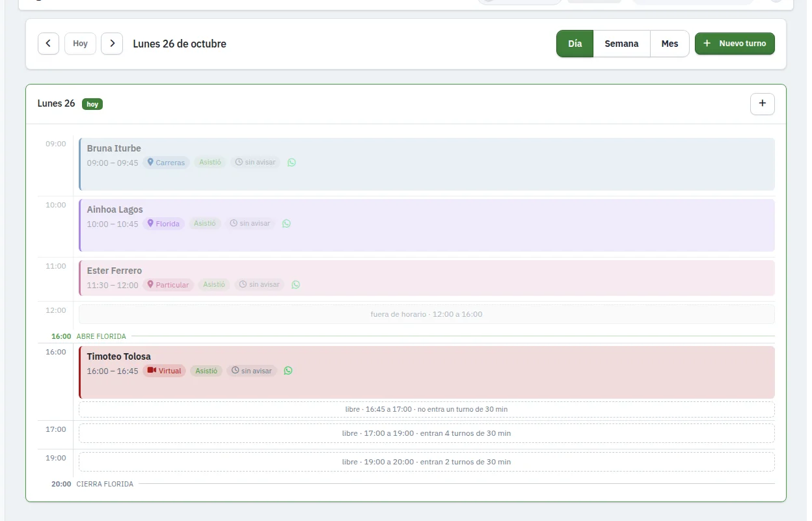Open Ainhoa Lagos appointment name
Screen dimensions: 812x521
115,209
